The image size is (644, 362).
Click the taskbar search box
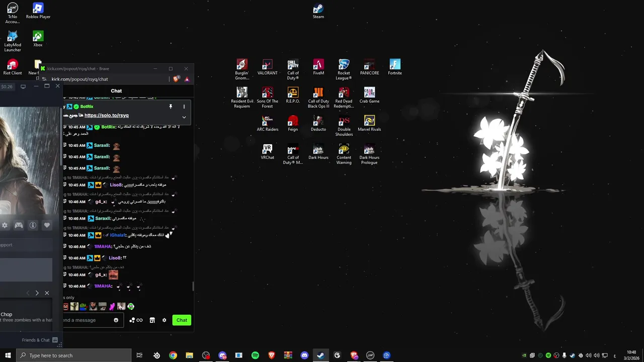pos(74,355)
